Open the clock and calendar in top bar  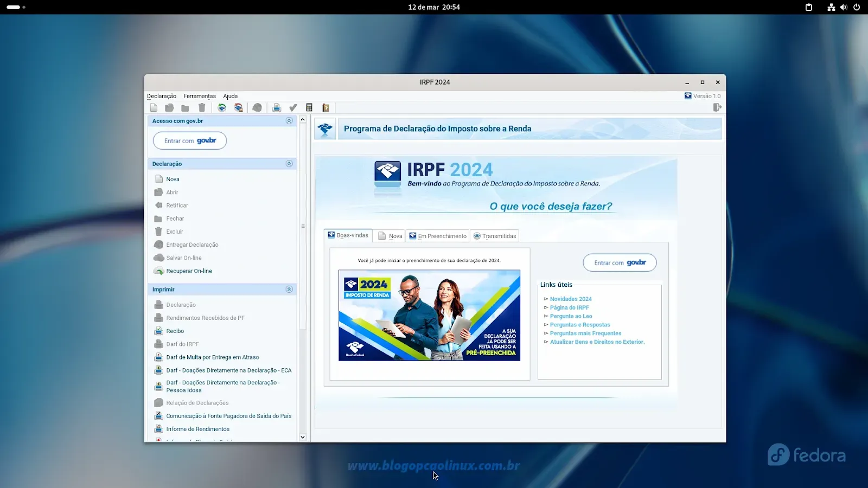coord(434,7)
